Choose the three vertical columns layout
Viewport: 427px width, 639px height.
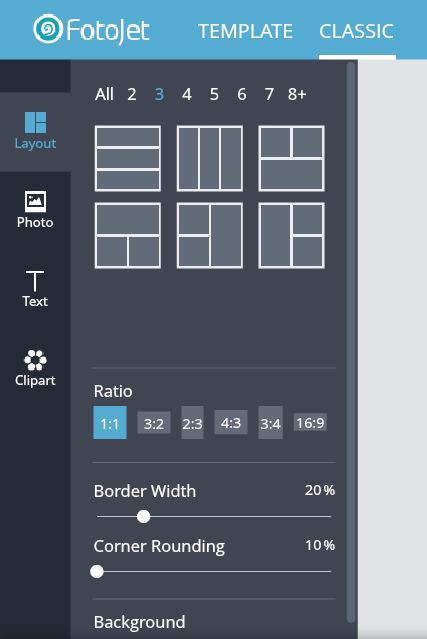210,159
